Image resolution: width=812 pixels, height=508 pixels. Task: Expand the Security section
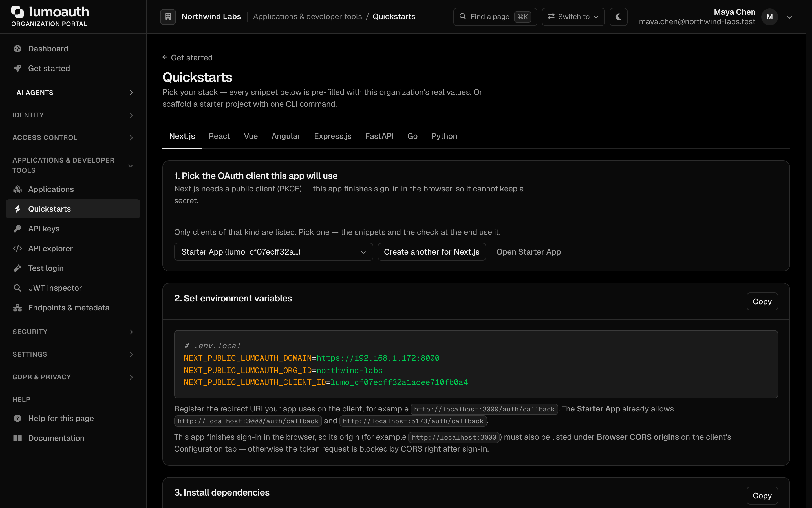(x=73, y=332)
